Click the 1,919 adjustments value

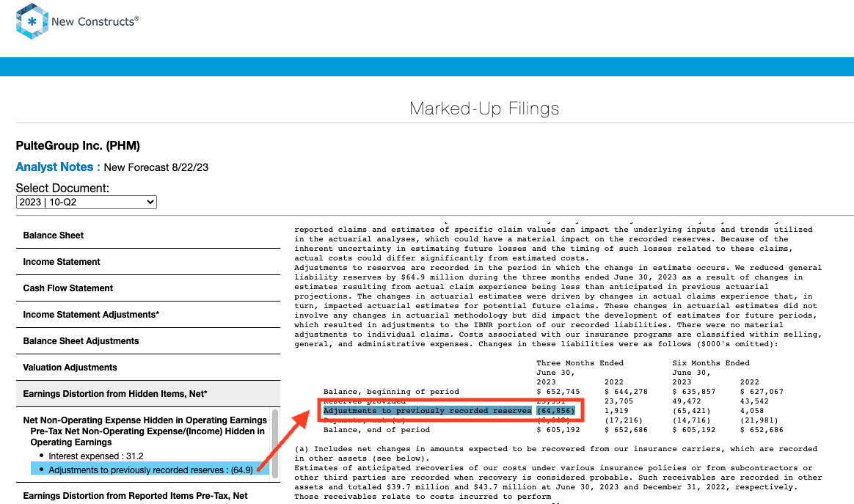click(x=616, y=411)
